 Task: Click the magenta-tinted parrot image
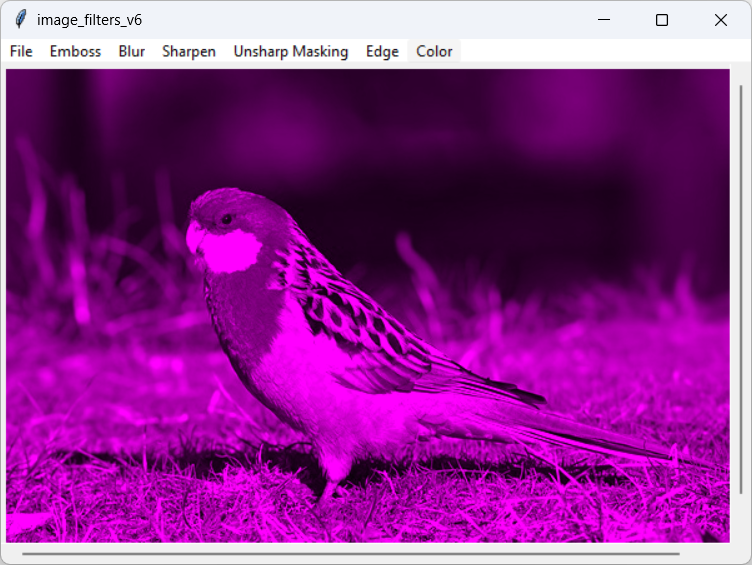click(368, 306)
